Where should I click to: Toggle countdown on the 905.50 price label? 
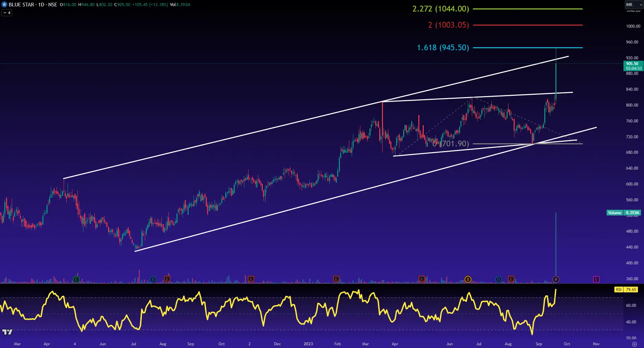pos(632,65)
